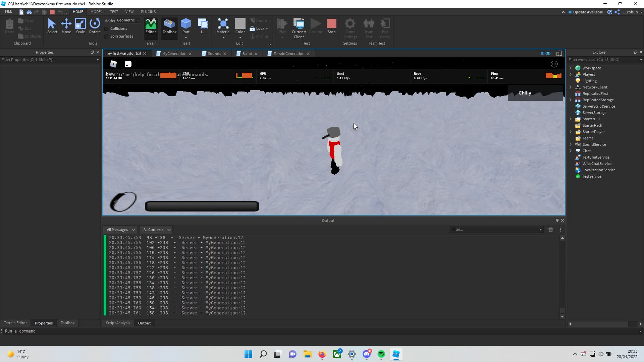Open the PLUGINS ribbon tab
Image resolution: width=644 pixels, height=362 pixels.
coord(148,12)
